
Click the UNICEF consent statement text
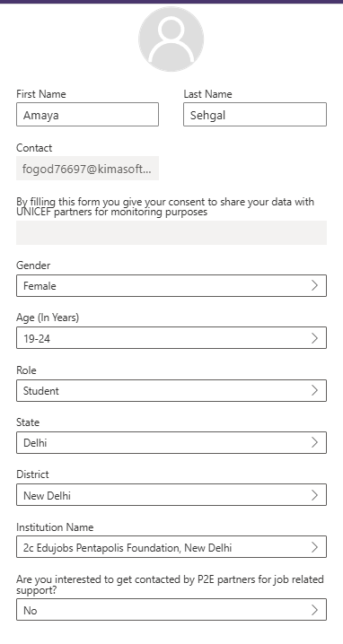(x=165, y=207)
